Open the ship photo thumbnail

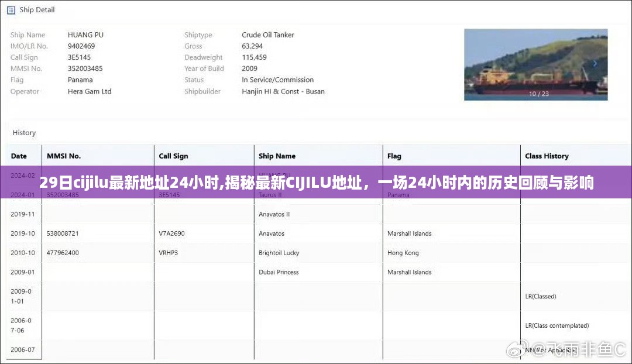(535, 64)
